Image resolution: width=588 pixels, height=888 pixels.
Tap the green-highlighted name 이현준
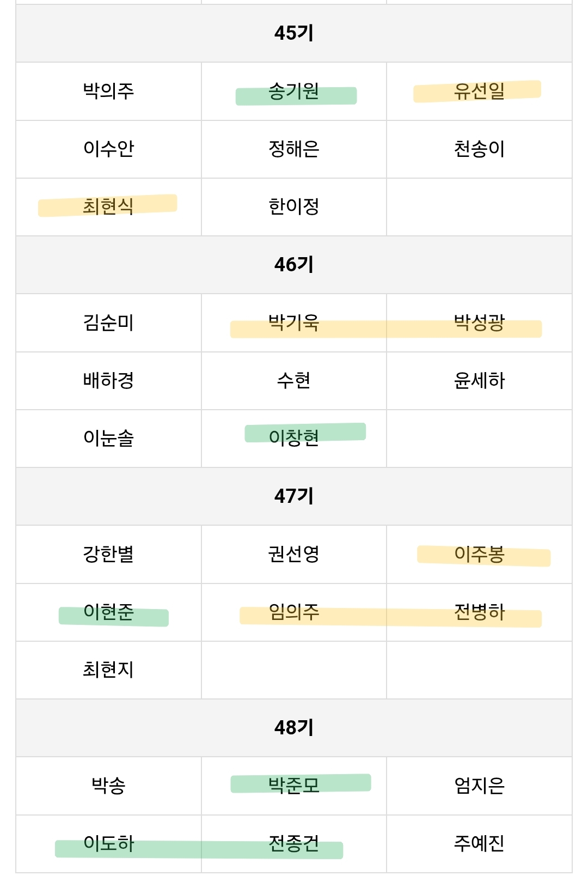click(x=108, y=612)
